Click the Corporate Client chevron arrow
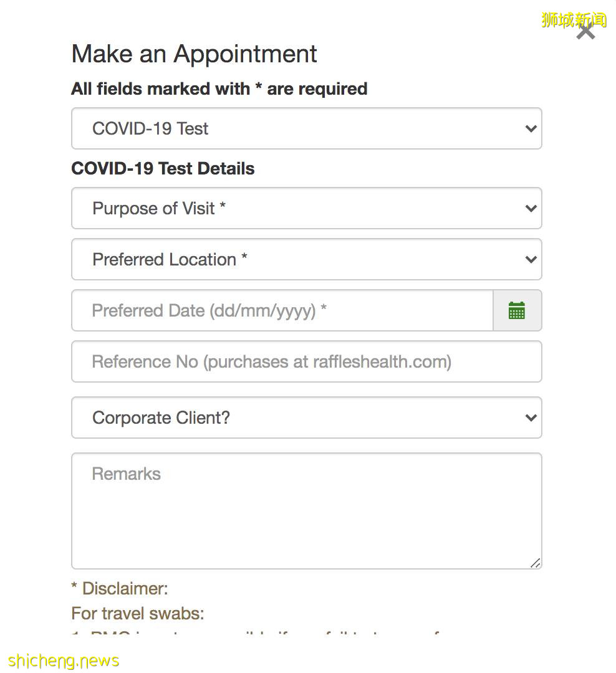This screenshot has width=616, height=673. (x=531, y=418)
